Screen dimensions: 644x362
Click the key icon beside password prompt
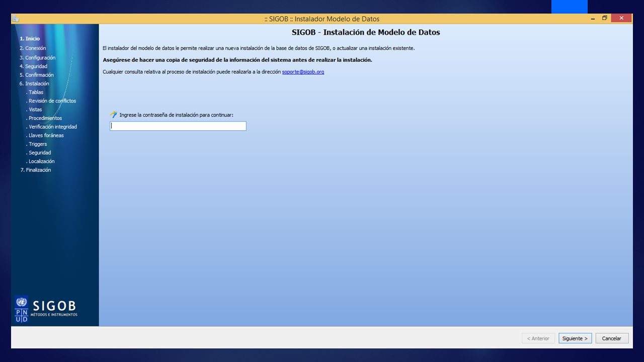pos(114,115)
